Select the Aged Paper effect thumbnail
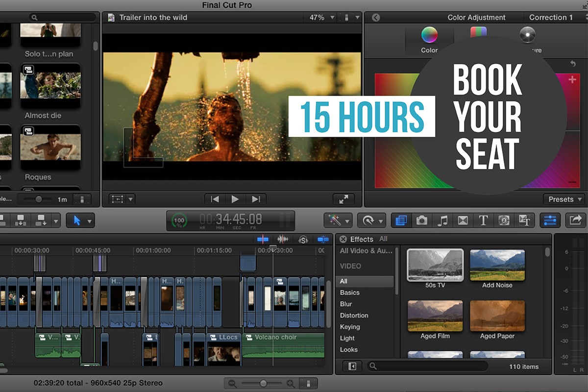 tap(497, 316)
